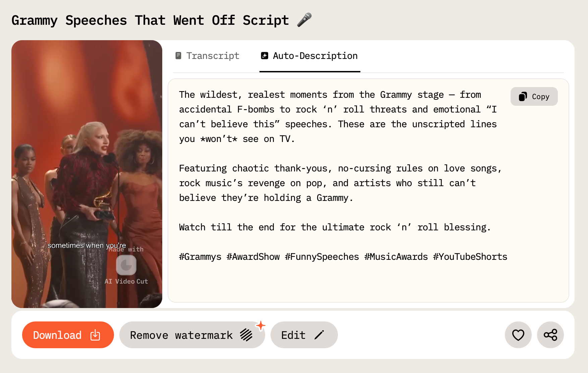Click the video caption "sometimes when you're"

click(x=86, y=245)
